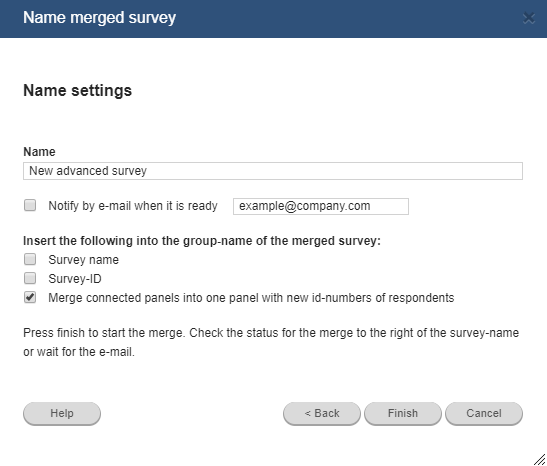Enable the Notify by e-mail checkbox

[30, 205]
